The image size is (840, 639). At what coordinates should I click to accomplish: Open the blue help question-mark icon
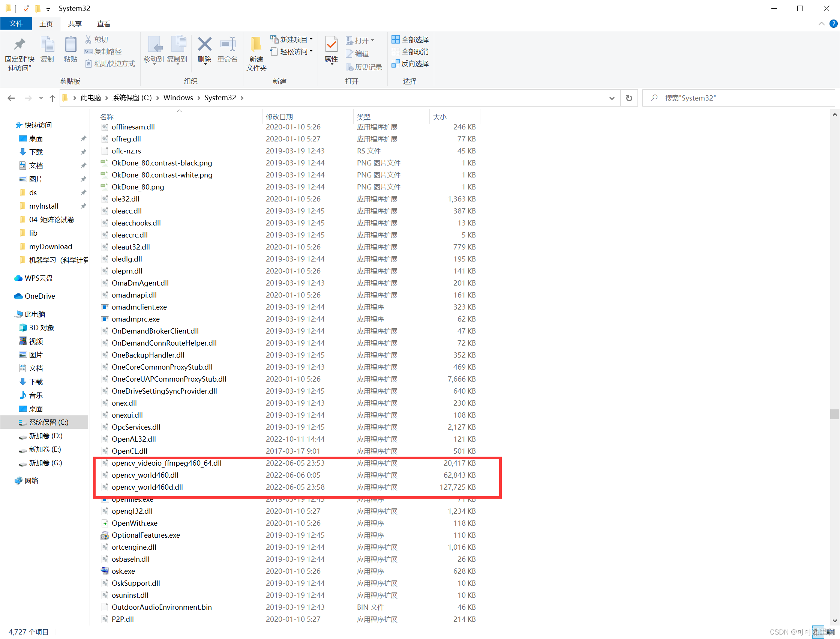pyautogui.click(x=833, y=24)
